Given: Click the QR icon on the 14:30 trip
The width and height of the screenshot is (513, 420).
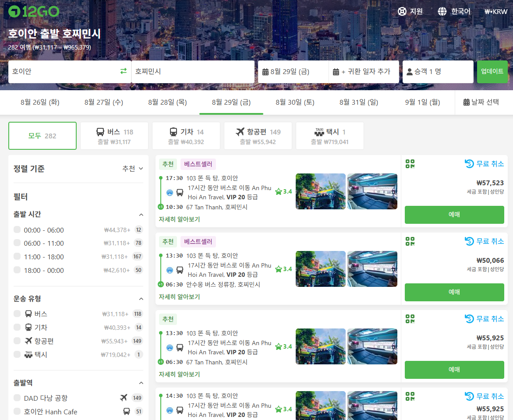Looking at the screenshot, I should tap(410, 396).
